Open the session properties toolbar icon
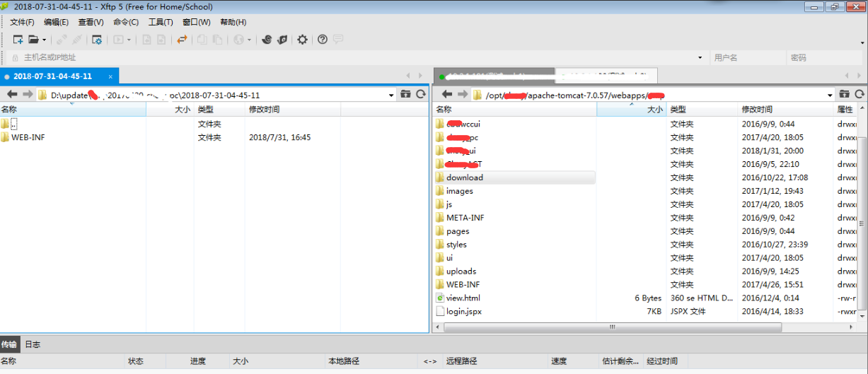 (x=97, y=40)
